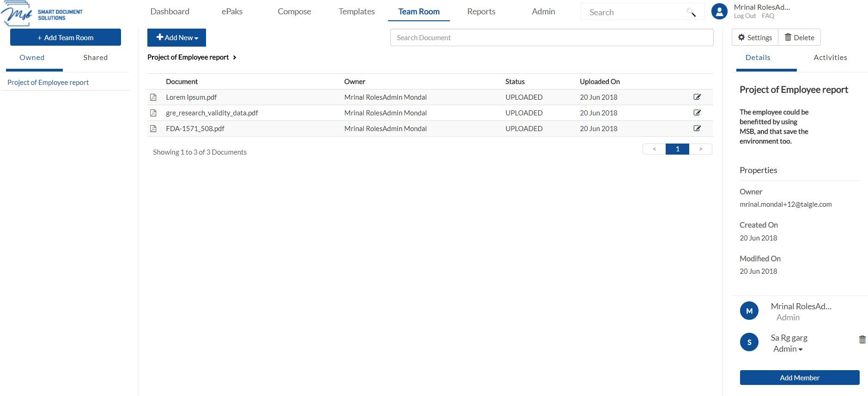Screen dimensions: 868x396
Task: Go to next page of documents
Action: (700, 149)
